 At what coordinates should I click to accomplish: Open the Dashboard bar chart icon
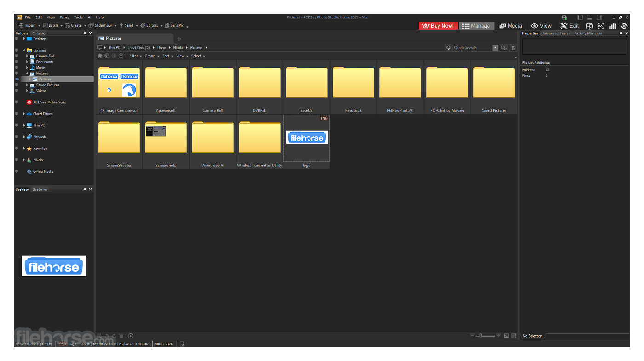[613, 26]
